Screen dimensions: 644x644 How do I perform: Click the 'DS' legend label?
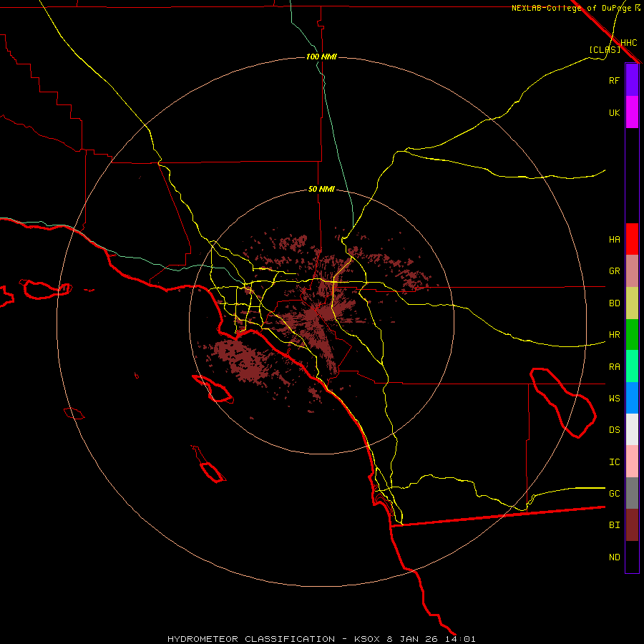tap(614, 430)
